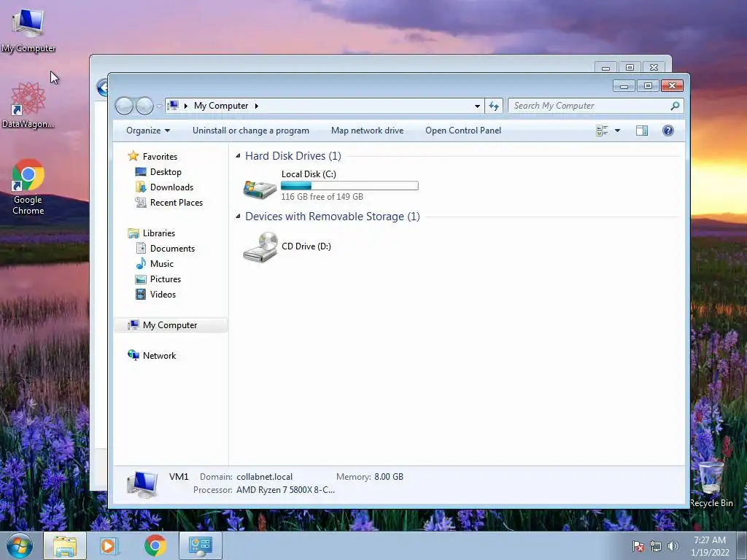Open the Pictures library
The width and height of the screenshot is (747, 560).
pyautogui.click(x=158, y=279)
